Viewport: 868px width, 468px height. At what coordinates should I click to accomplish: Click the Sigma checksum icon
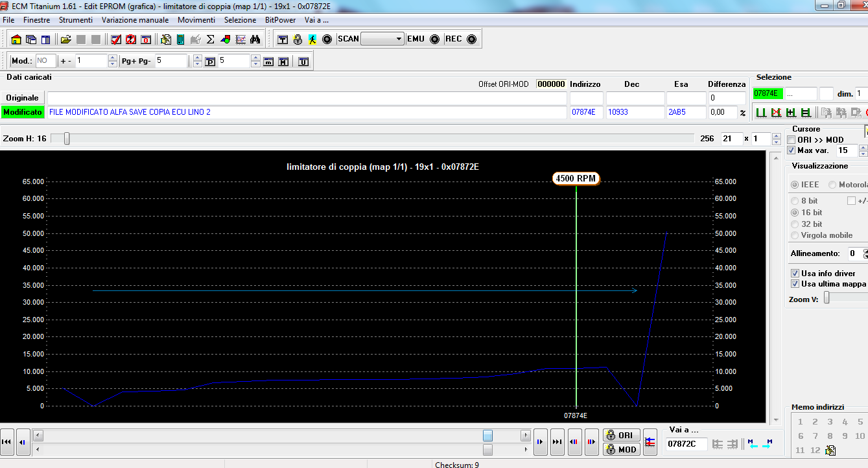point(210,40)
